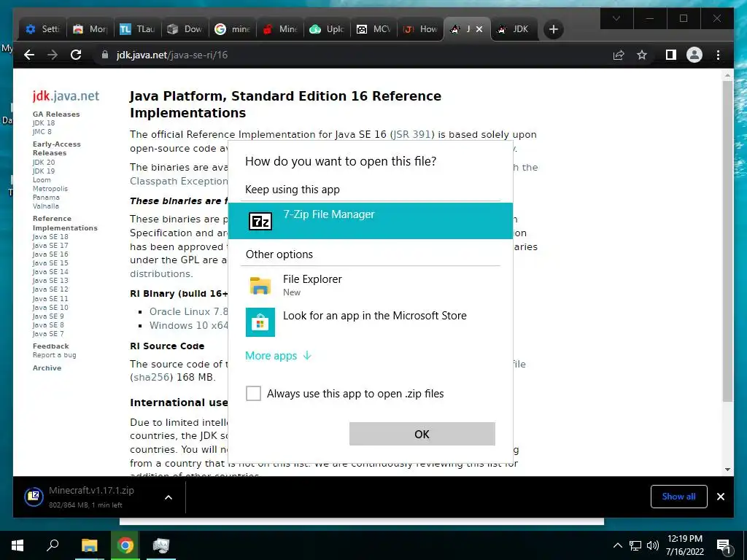Open Java SE 17 reference implementation link

(x=50, y=245)
